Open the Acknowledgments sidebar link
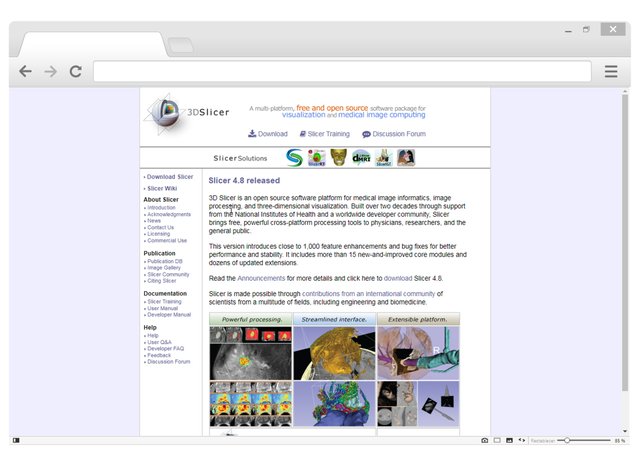The image size is (640, 457). point(169,214)
